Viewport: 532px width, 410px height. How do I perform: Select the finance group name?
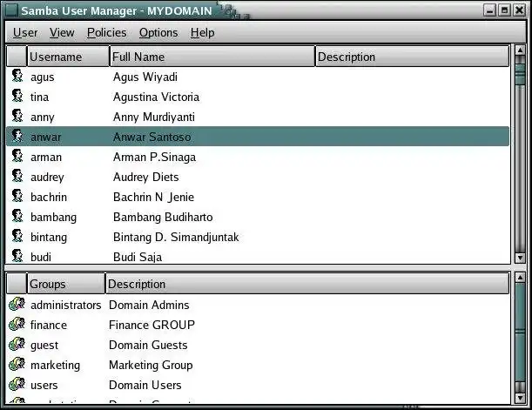pos(49,325)
